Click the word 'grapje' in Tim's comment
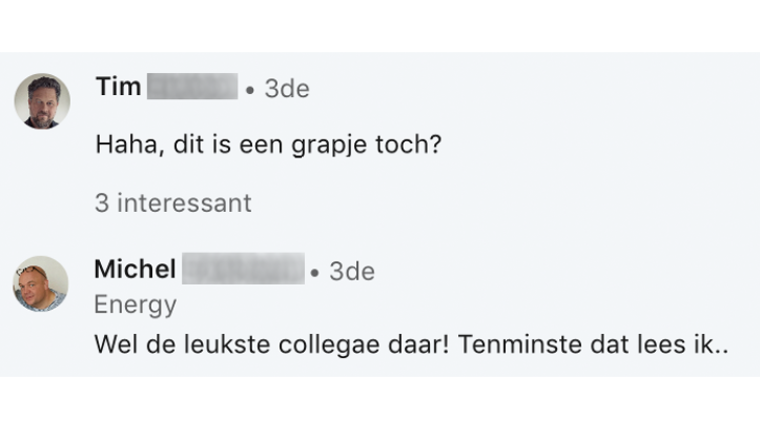This screenshot has height=428, width=760. [338, 146]
